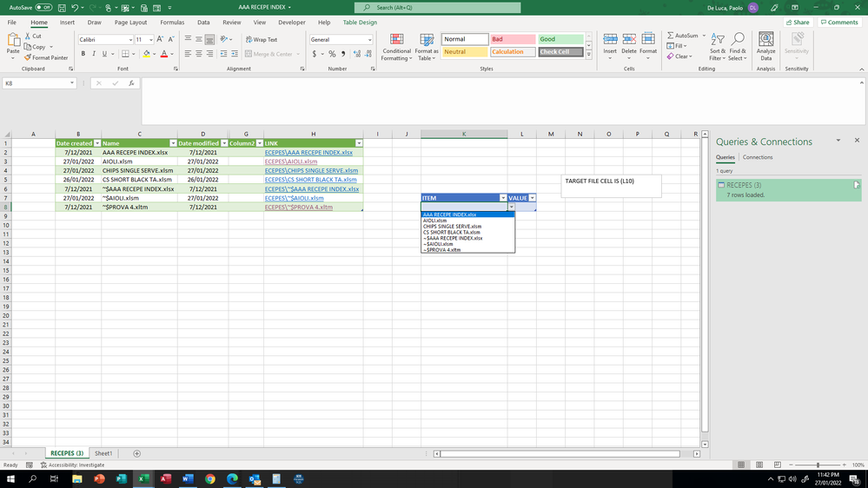Open Name column filter dropdown
Viewport: 868px width, 488px height.
173,143
